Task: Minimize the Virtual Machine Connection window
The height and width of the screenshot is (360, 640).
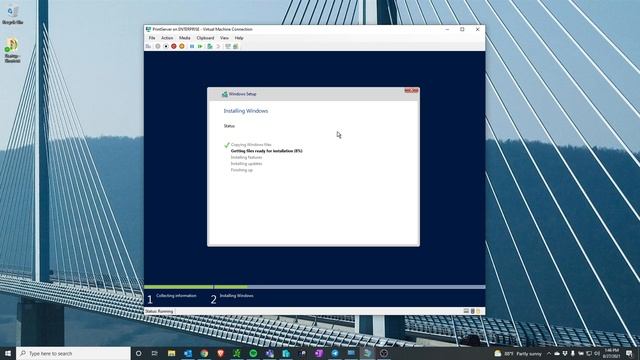Action: click(447, 29)
